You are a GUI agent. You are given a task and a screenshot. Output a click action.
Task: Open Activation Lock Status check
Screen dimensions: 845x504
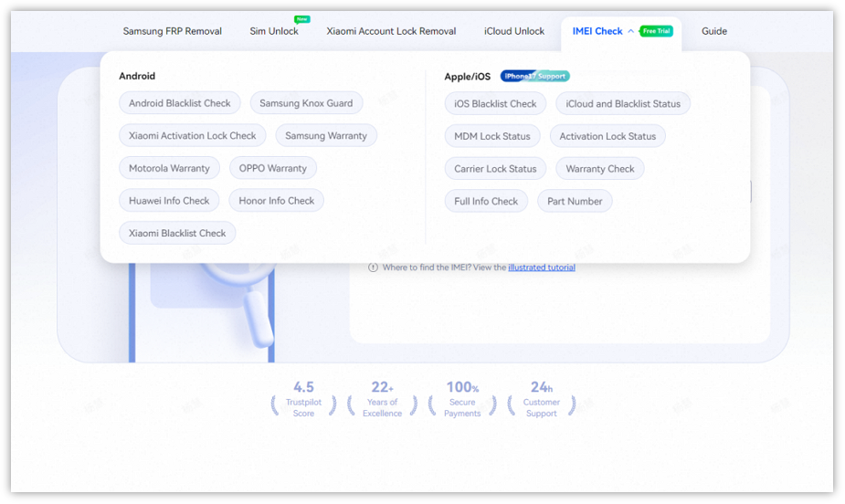pos(607,136)
